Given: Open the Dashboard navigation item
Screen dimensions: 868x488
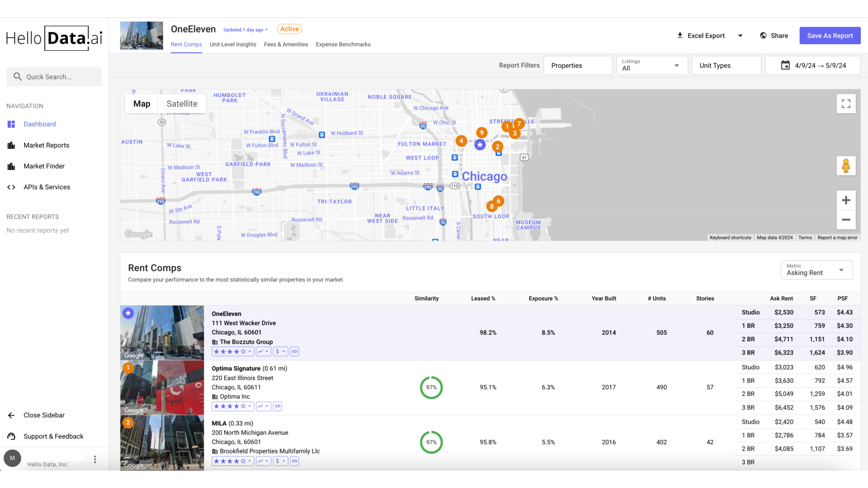Looking at the screenshot, I should pos(39,124).
